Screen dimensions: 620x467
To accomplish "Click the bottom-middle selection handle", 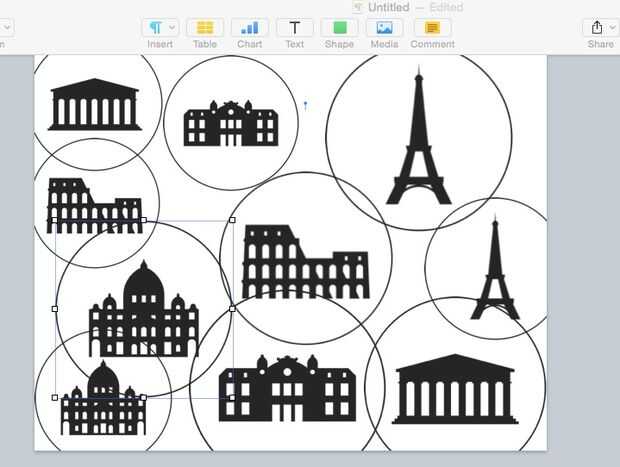I will tap(144, 397).
